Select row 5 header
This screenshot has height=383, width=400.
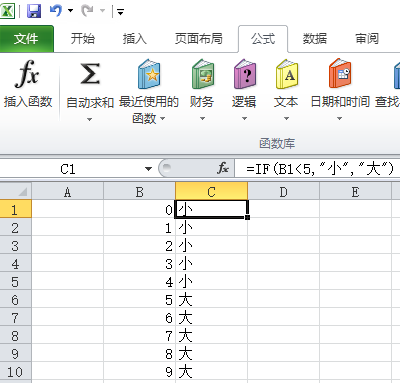16,282
